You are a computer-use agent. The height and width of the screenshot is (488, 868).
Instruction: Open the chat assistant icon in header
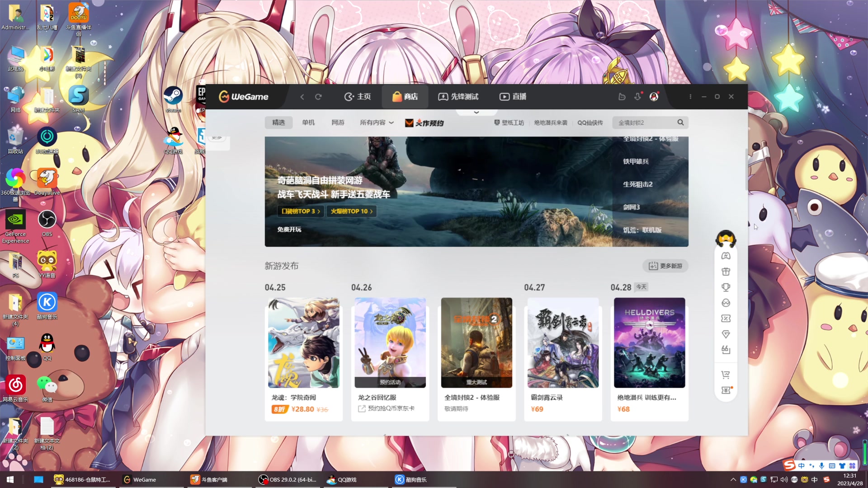622,97
